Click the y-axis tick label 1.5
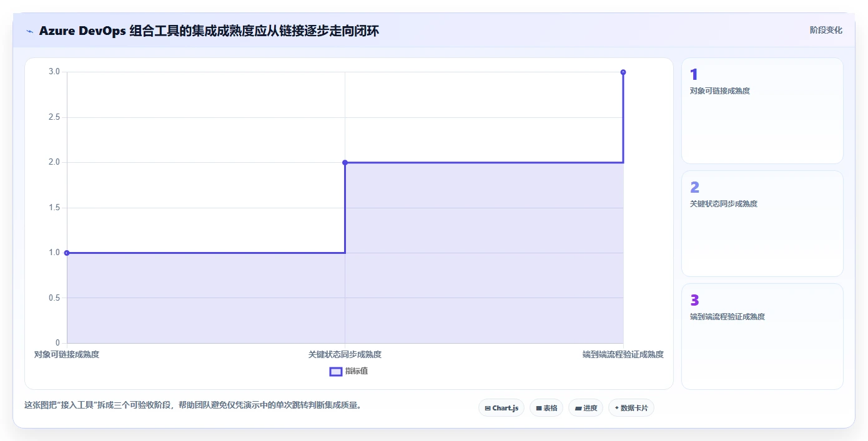 [54, 208]
